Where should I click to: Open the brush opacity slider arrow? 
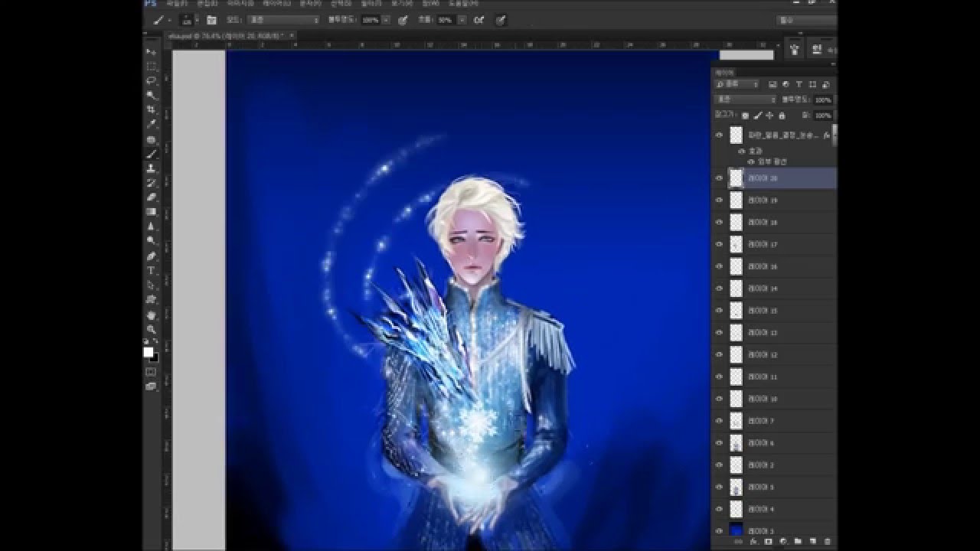[386, 20]
